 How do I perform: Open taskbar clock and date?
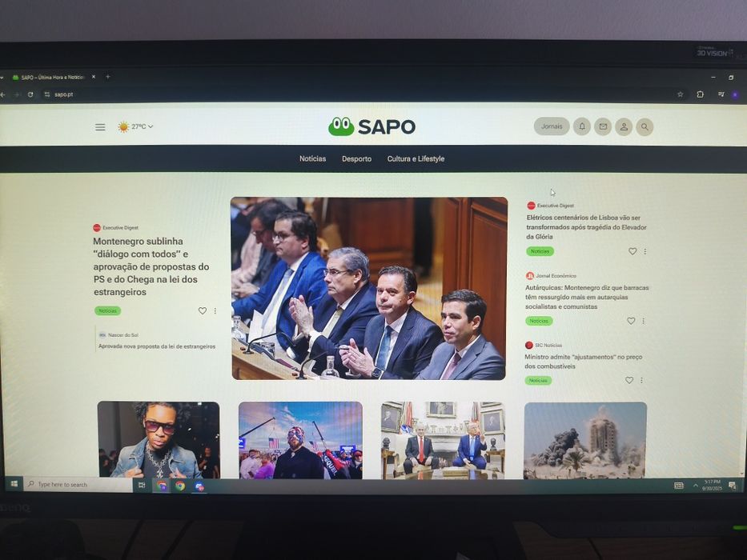click(x=712, y=486)
